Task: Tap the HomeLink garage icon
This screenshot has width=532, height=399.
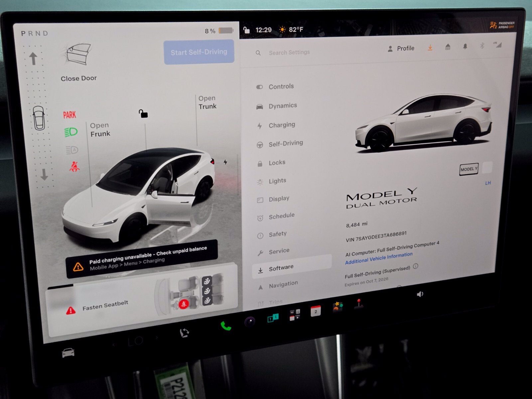Action: (448, 47)
